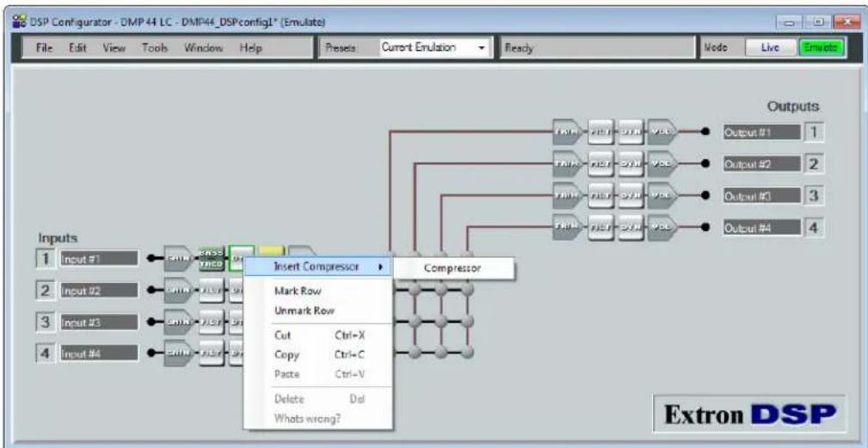Click the Output #3 FILT block
This screenshot has height=448, width=868.
[x=601, y=195]
